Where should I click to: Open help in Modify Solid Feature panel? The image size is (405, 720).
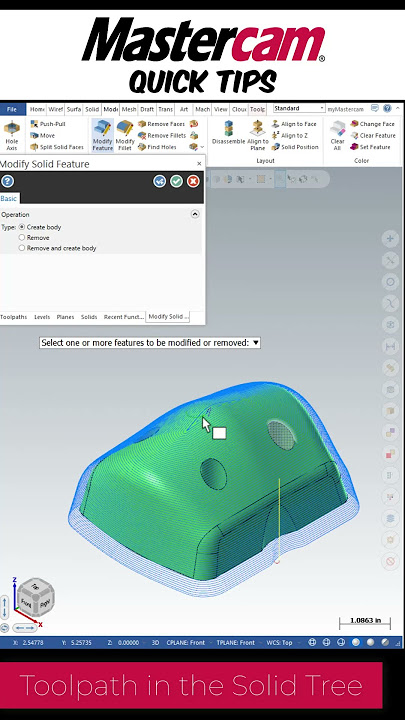[7, 181]
